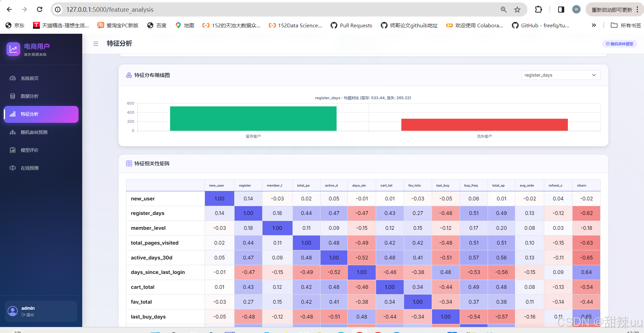Open the 欢迎使用 Colaboratory bookmark

(474, 25)
